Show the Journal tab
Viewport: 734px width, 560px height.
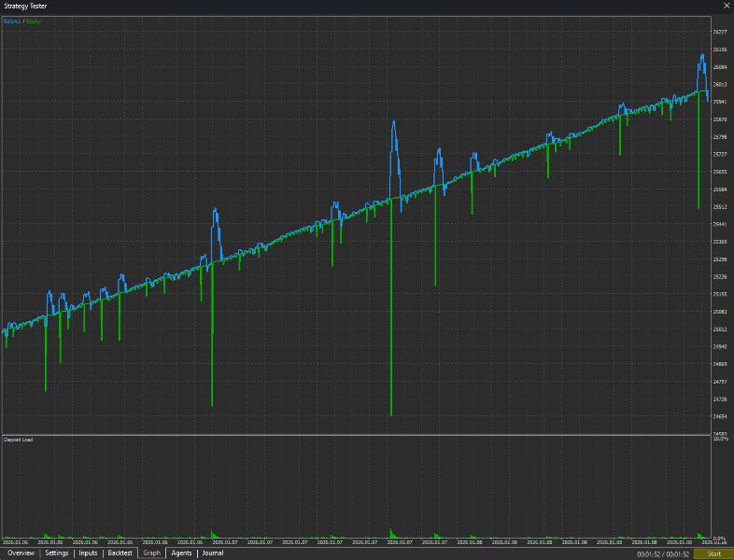[x=213, y=553]
